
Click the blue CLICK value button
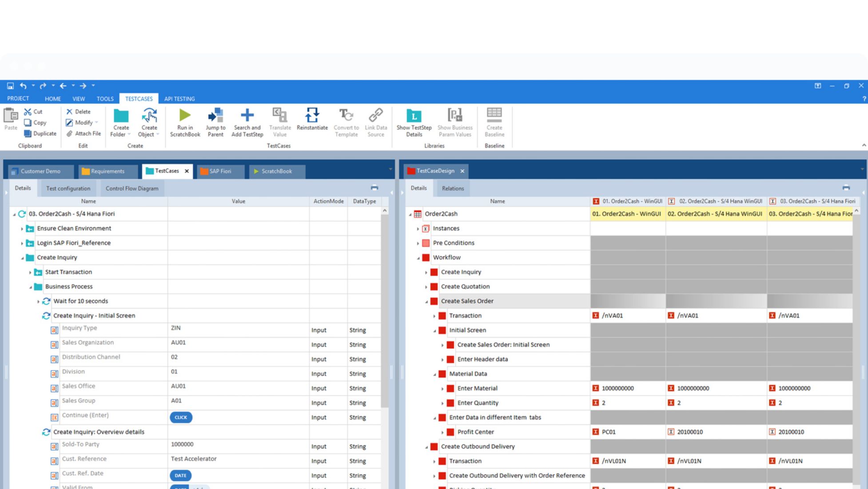(181, 417)
